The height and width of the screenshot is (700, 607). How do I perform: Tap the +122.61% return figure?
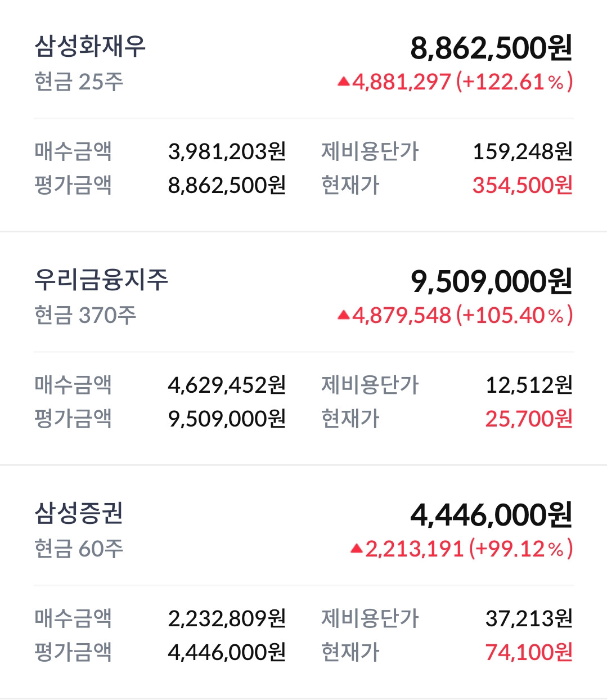pos(514,82)
